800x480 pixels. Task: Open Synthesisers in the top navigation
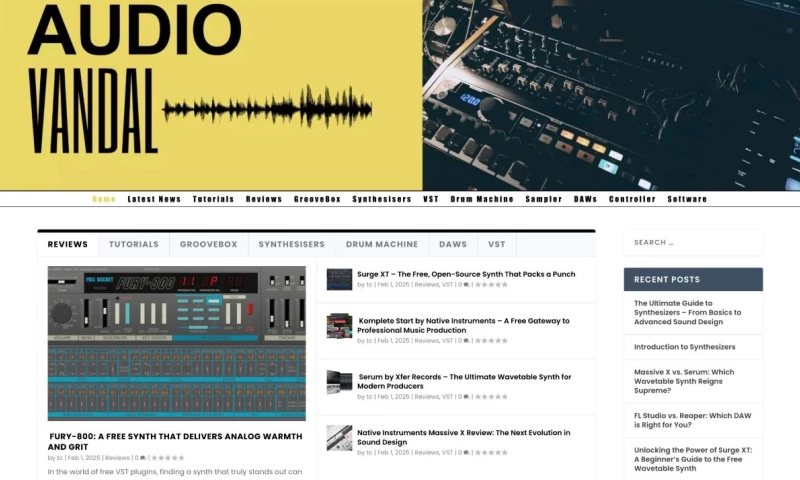click(382, 199)
